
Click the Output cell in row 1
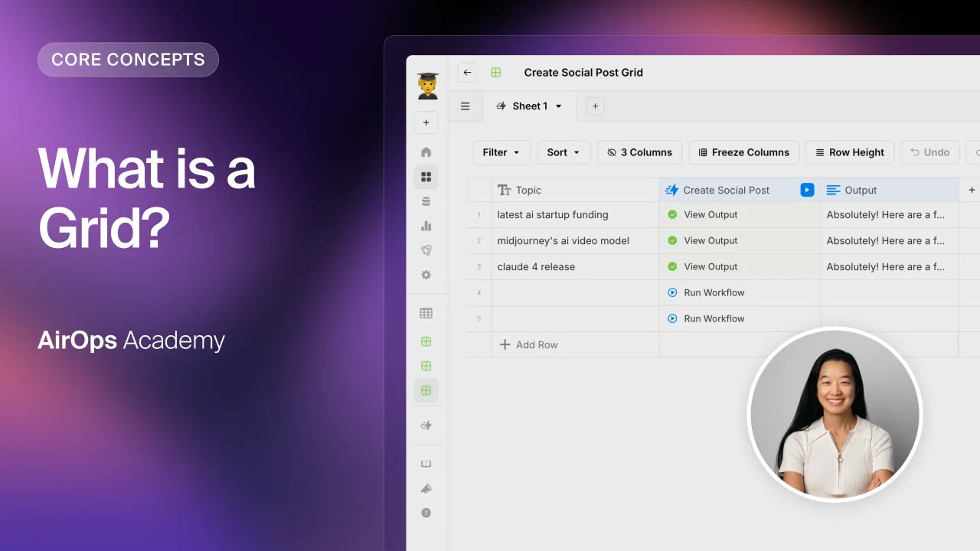[890, 215]
